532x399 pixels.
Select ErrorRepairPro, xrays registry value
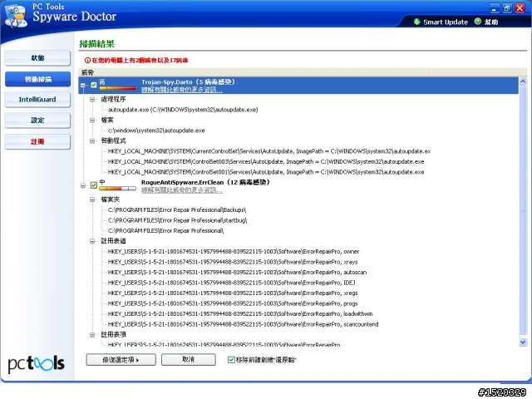233,262
